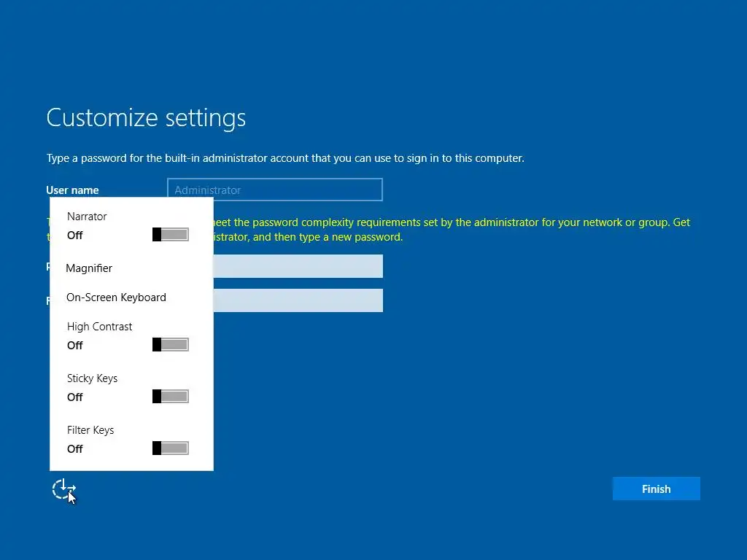747x560 pixels.
Task: Turn on the Filter Keys switch
Action: coord(171,448)
